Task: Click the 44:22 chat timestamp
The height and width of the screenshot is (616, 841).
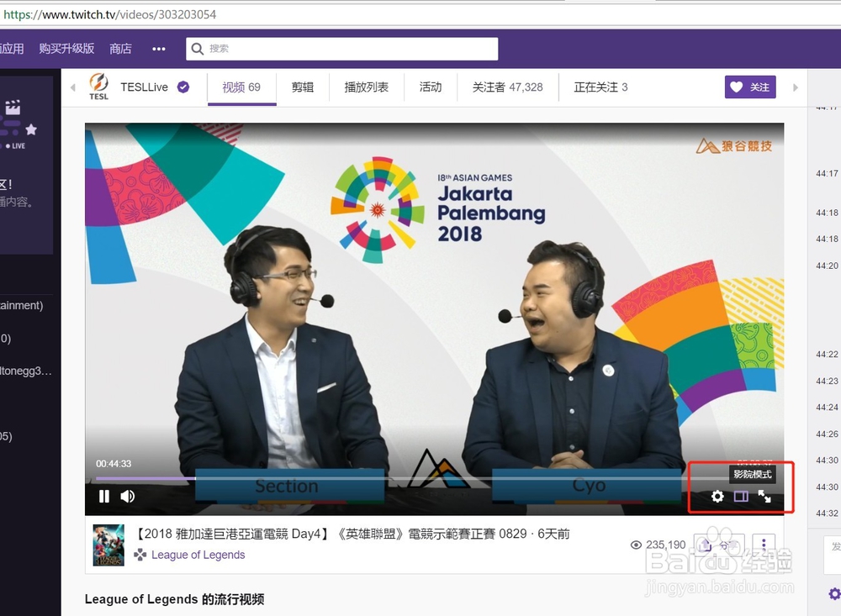Action: coord(827,355)
